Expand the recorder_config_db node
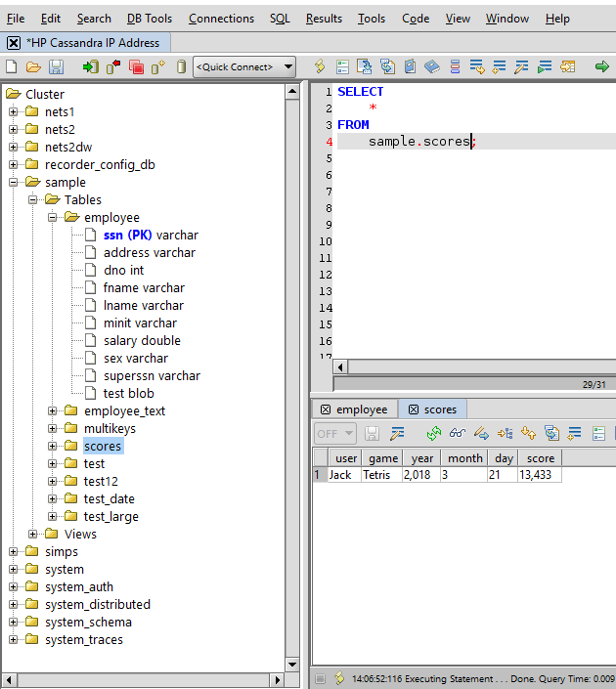This screenshot has height=689, width=616. point(13,165)
